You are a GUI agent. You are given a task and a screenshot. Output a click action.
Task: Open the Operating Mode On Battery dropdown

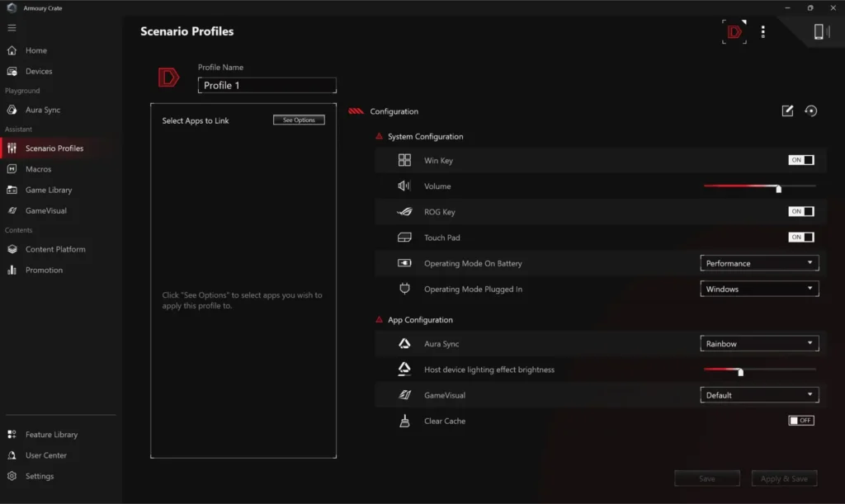click(758, 262)
